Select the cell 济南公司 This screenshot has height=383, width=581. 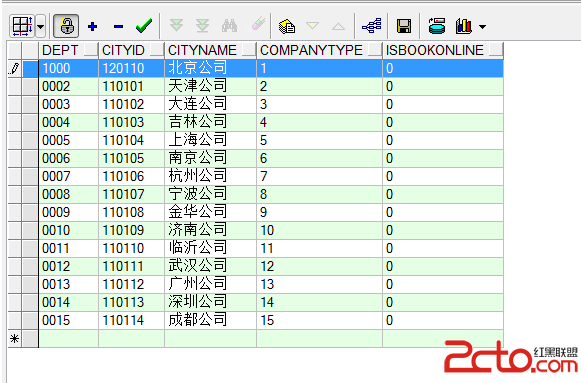[210, 230]
